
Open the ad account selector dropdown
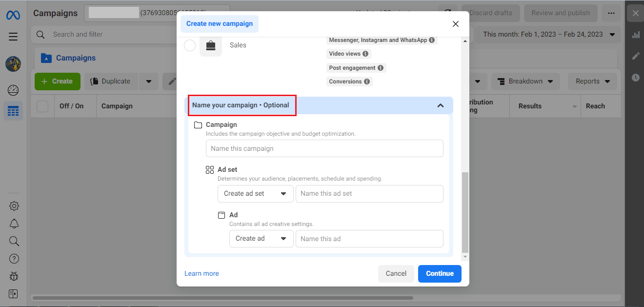[x=158, y=13]
